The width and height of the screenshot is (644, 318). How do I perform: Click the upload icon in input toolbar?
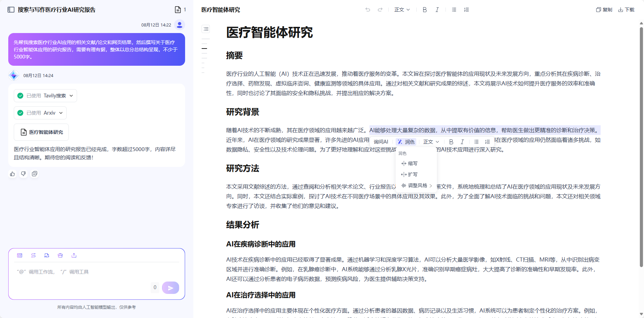click(x=74, y=255)
